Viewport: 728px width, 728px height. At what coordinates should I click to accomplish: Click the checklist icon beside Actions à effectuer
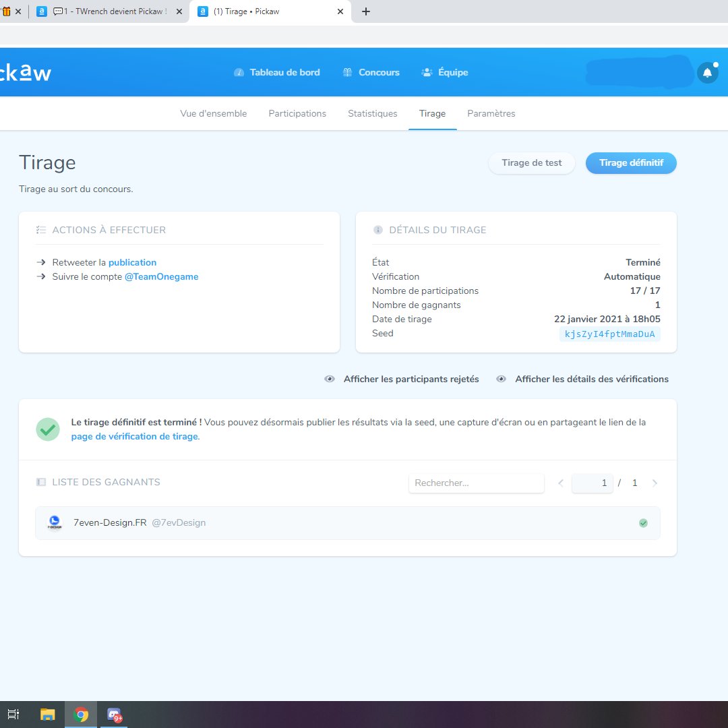(x=41, y=230)
